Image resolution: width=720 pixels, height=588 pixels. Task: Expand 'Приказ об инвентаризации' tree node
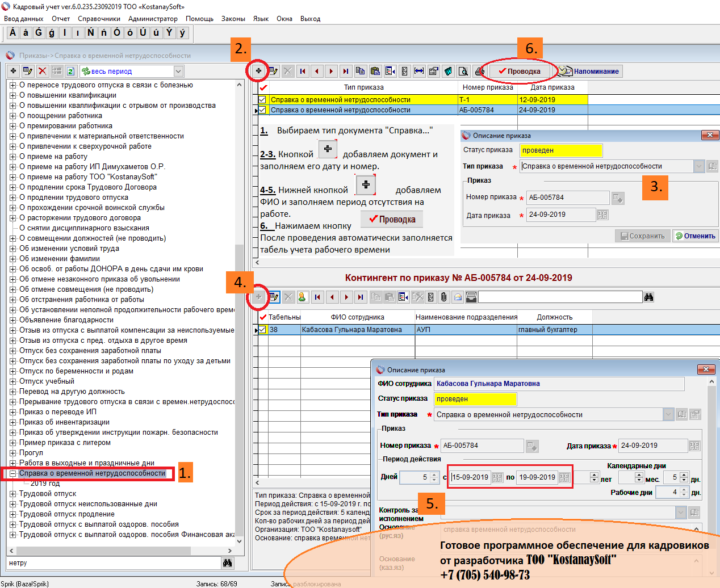pos(12,422)
